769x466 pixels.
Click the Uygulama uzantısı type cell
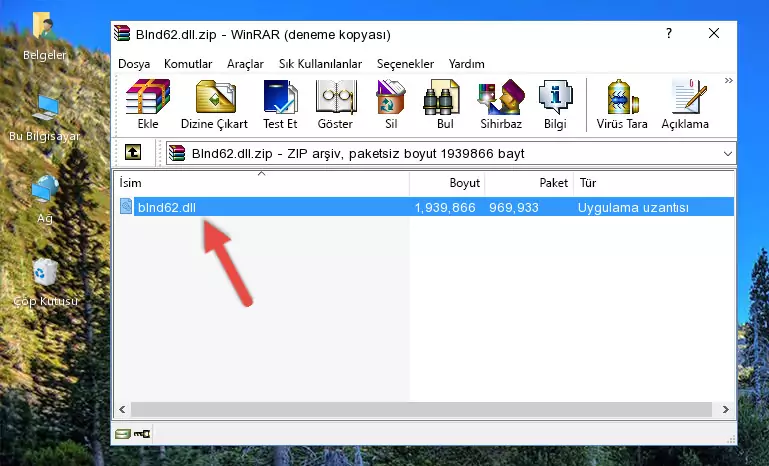point(633,207)
